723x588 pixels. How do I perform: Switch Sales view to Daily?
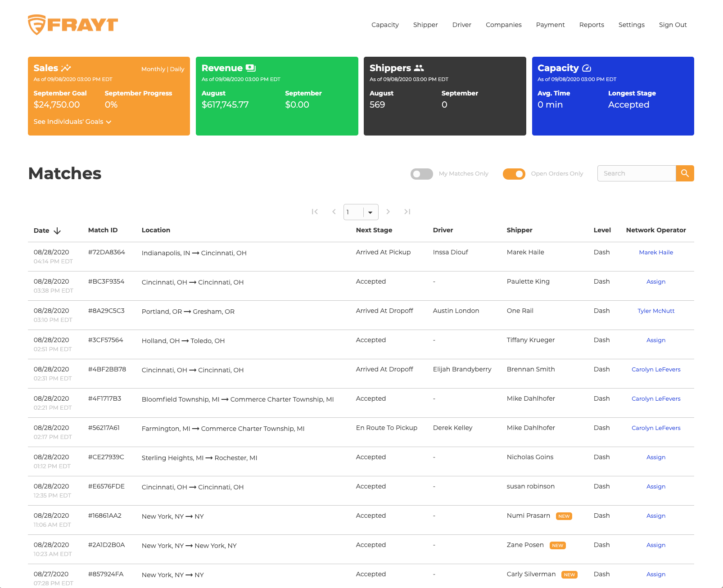(x=177, y=69)
